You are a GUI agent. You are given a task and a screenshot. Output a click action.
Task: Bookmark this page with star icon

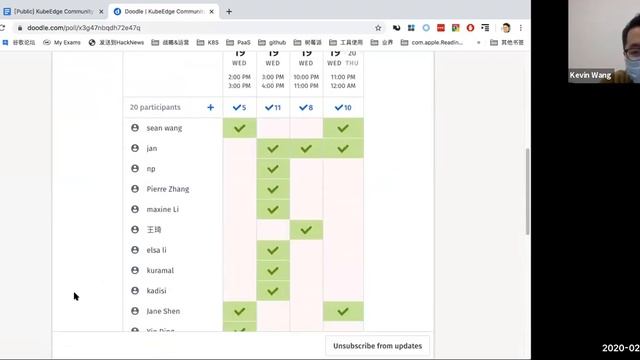point(378,28)
